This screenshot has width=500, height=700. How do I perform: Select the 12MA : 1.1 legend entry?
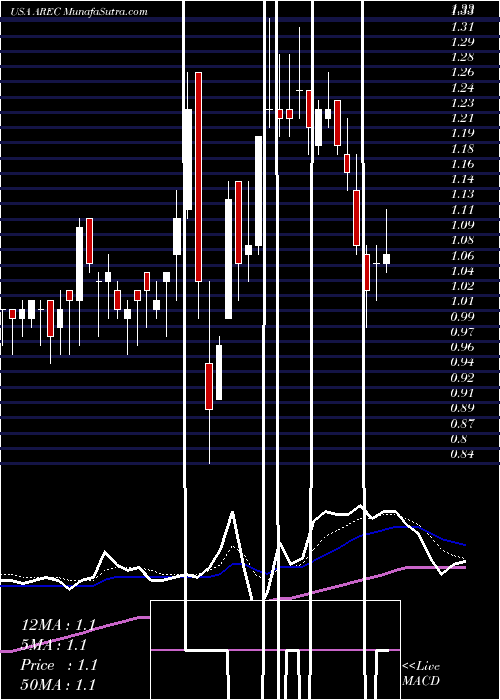(58, 625)
